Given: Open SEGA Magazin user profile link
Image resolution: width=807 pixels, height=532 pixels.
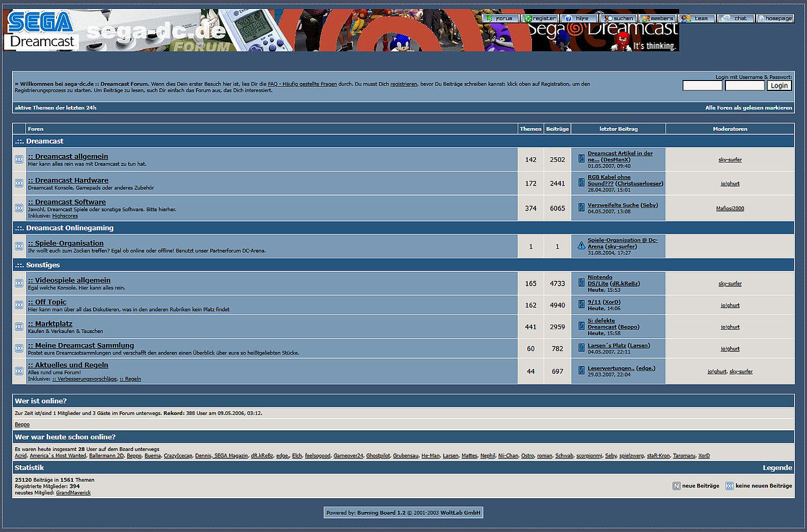Looking at the screenshot, I should pos(231,456).
